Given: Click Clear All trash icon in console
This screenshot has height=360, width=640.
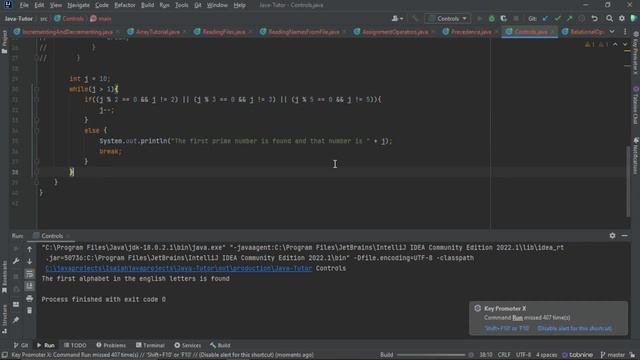Looking at the screenshot, I should (x=29, y=311).
